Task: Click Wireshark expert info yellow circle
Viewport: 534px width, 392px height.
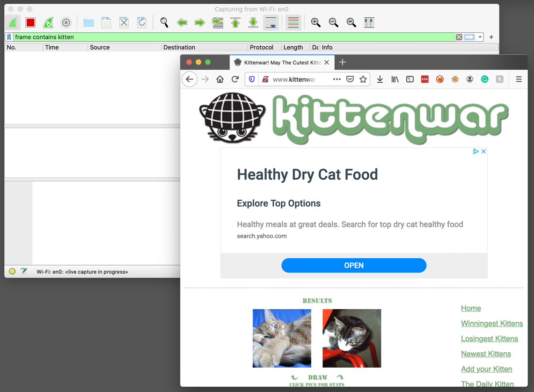Action: pyautogui.click(x=12, y=271)
